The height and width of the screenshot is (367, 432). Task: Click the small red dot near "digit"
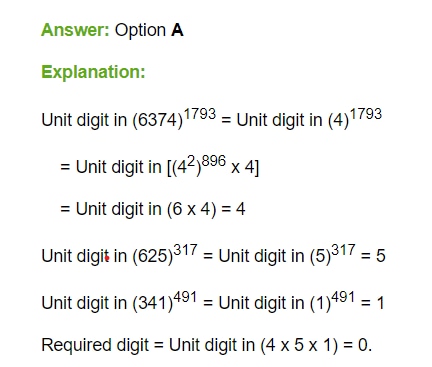tap(107, 258)
